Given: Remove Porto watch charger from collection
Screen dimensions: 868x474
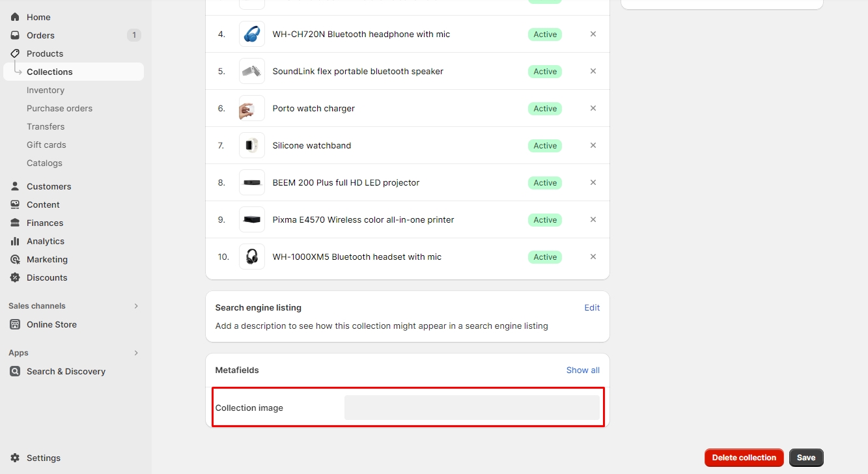Looking at the screenshot, I should pyautogui.click(x=593, y=108).
